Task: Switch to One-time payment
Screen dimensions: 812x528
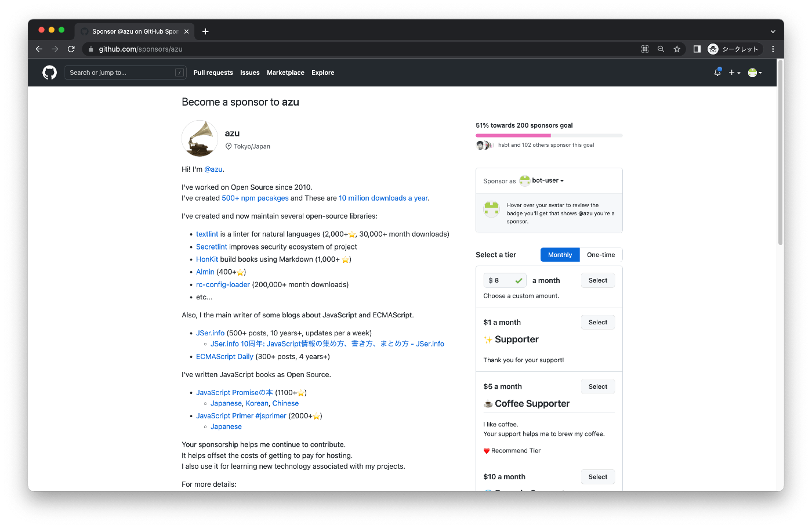Action: pyautogui.click(x=601, y=255)
